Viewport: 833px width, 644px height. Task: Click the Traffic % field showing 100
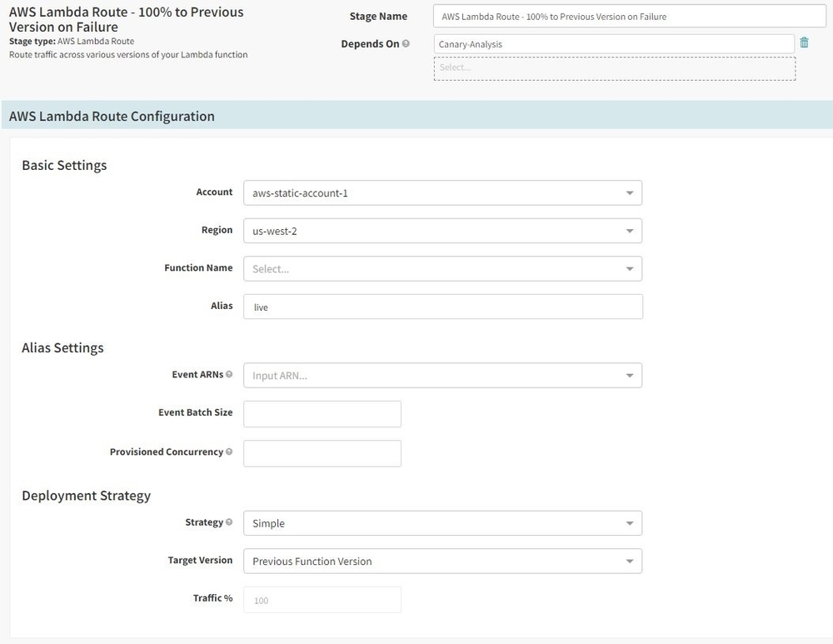click(322, 600)
